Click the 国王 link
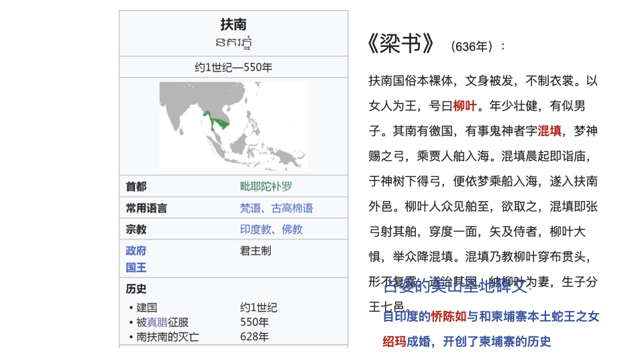 (136, 267)
